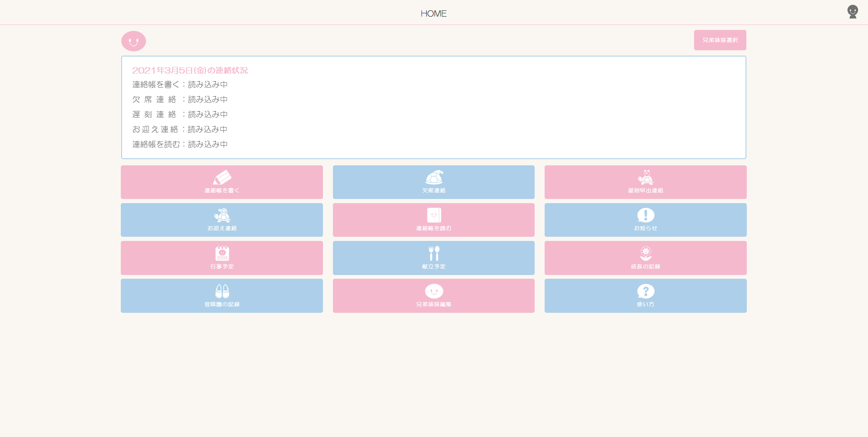Click the 欠席連絡 status line in panel
The width and height of the screenshot is (868, 437).
[180, 100]
